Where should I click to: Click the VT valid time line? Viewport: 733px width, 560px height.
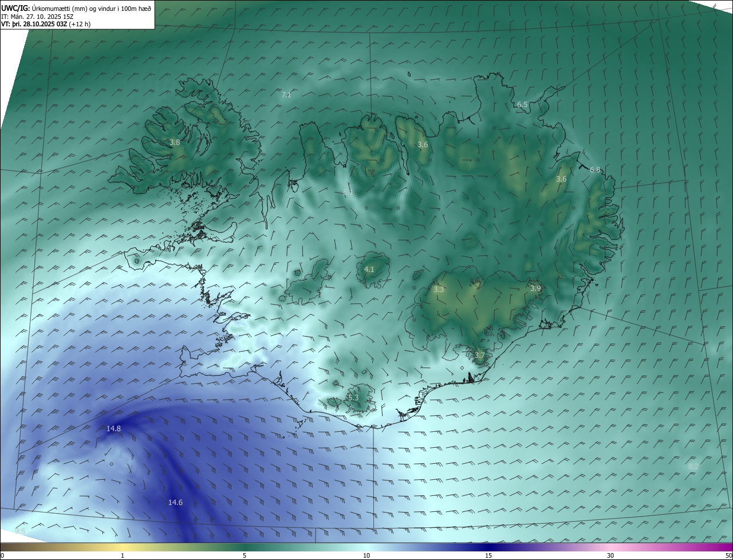click(x=45, y=24)
